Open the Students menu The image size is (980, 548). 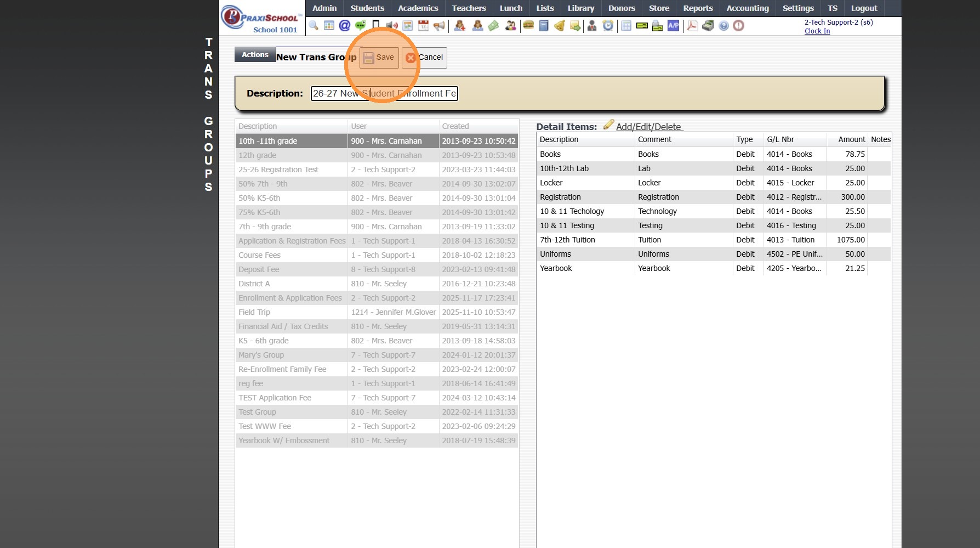click(367, 8)
